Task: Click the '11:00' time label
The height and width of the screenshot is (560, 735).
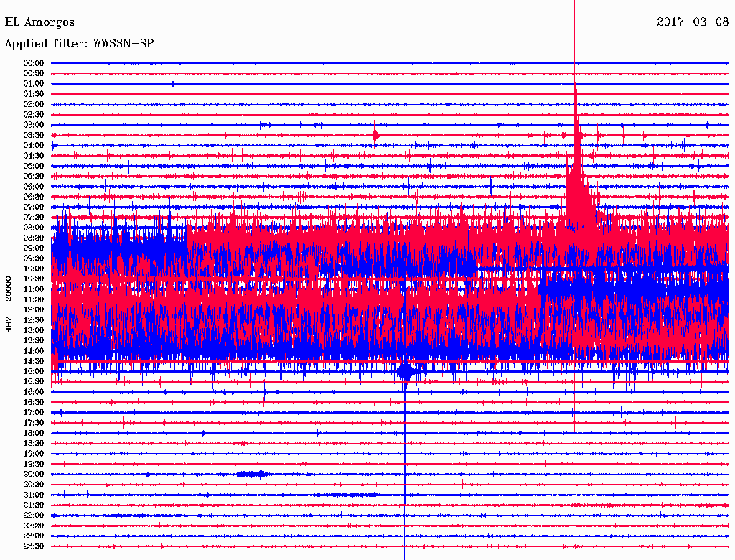Action: (x=34, y=289)
